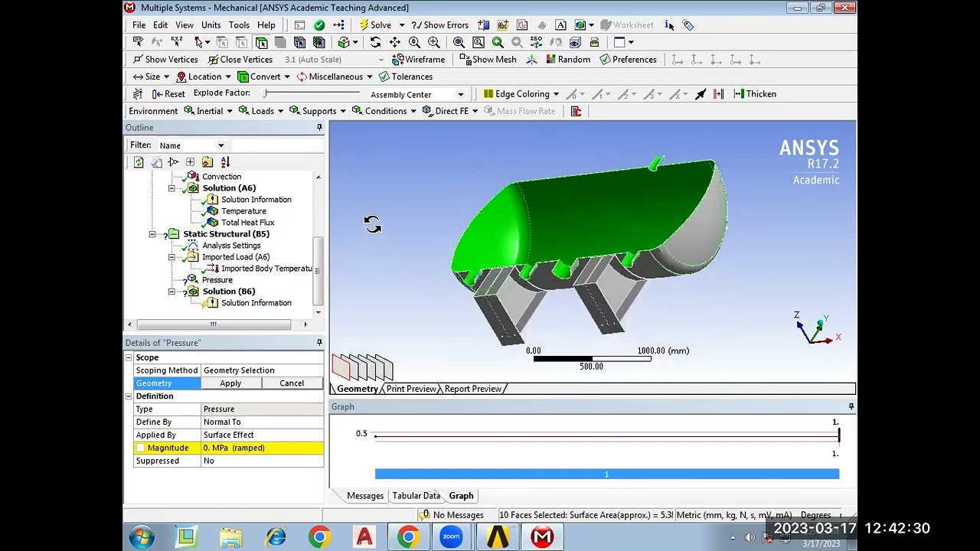Click the Thicken edge display button

click(755, 94)
